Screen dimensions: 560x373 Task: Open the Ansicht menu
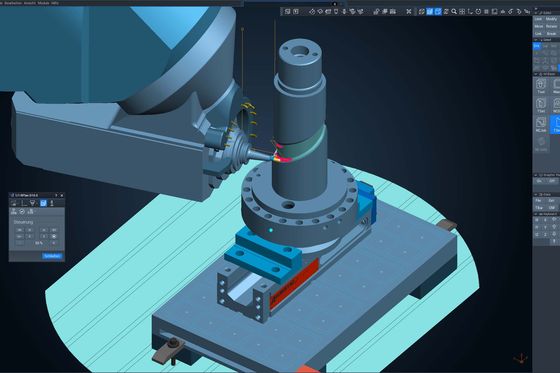click(x=29, y=3)
